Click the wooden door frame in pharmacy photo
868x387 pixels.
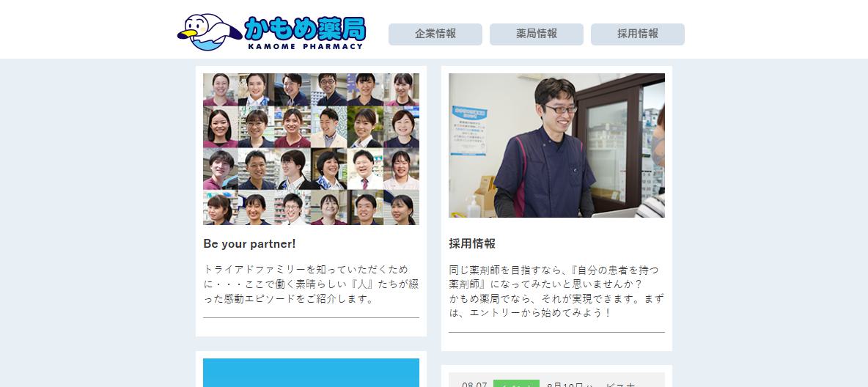tap(608, 145)
